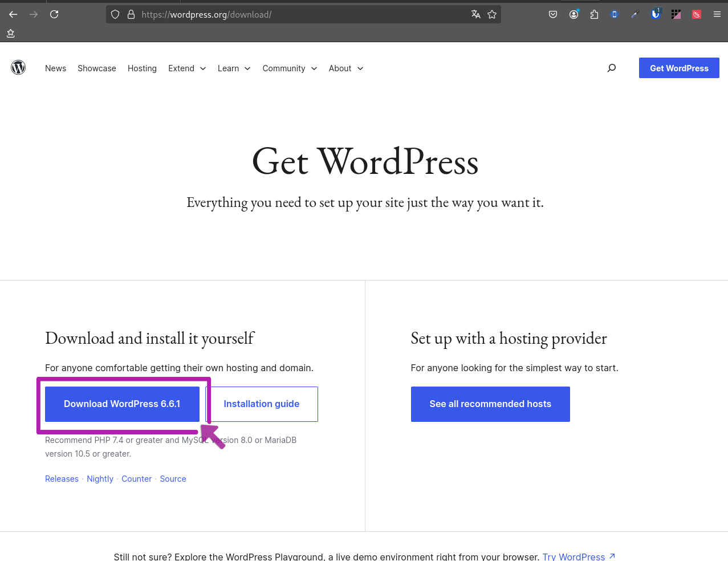Open the extensions puzzle icon
Viewport: 728px width, 561px height.
[594, 14]
